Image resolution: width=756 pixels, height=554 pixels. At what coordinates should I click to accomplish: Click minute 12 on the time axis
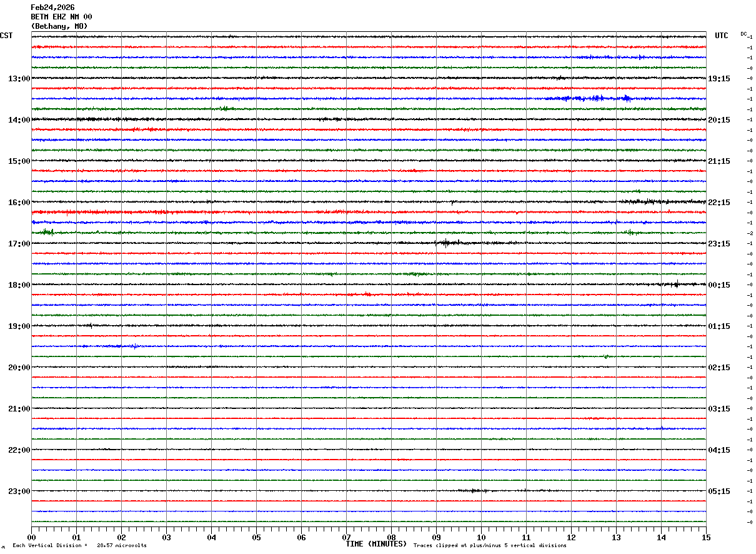click(x=571, y=538)
